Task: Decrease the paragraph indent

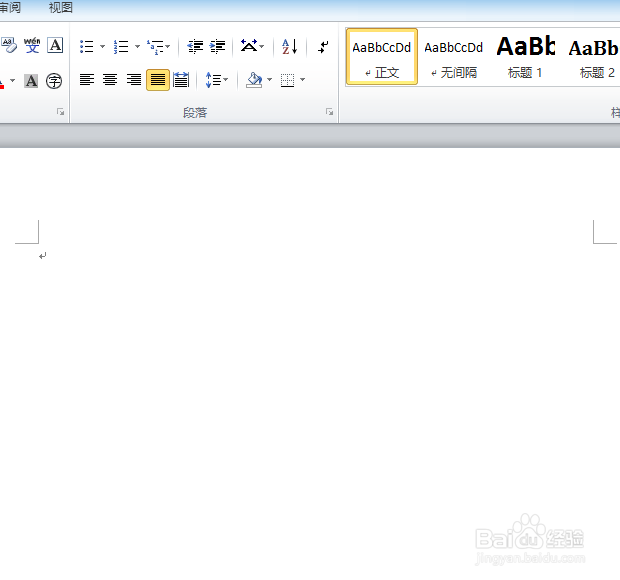Action: (195, 46)
